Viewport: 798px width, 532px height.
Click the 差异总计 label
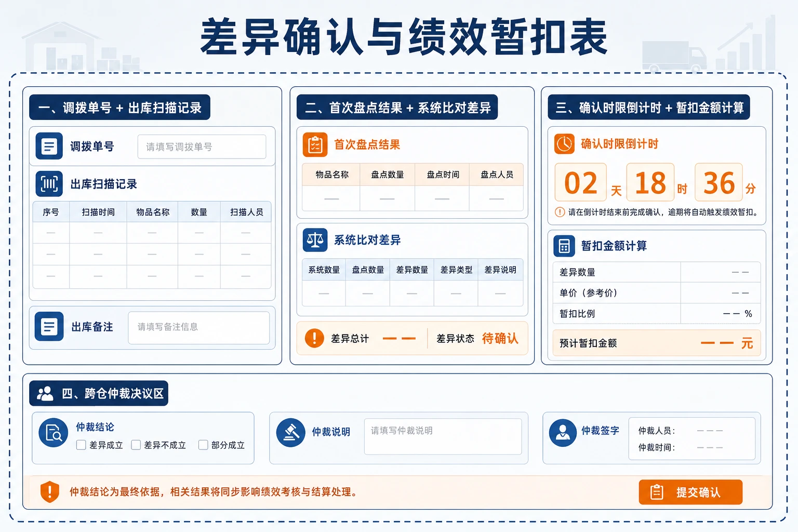pos(350,338)
